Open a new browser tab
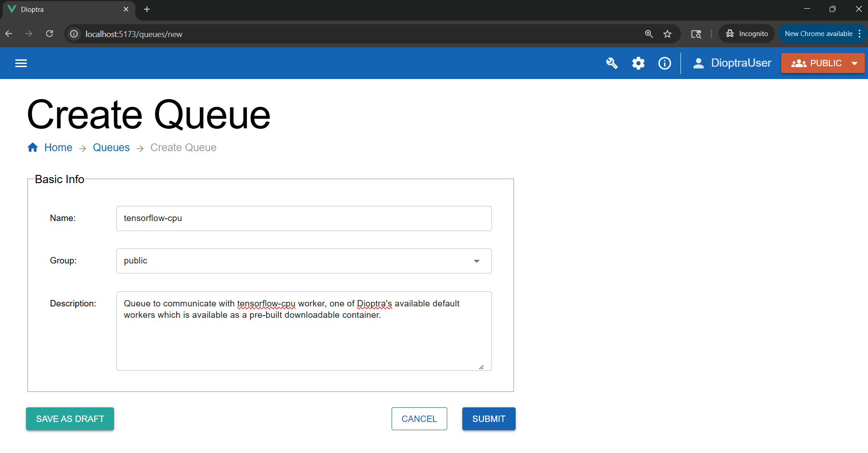 pos(146,9)
